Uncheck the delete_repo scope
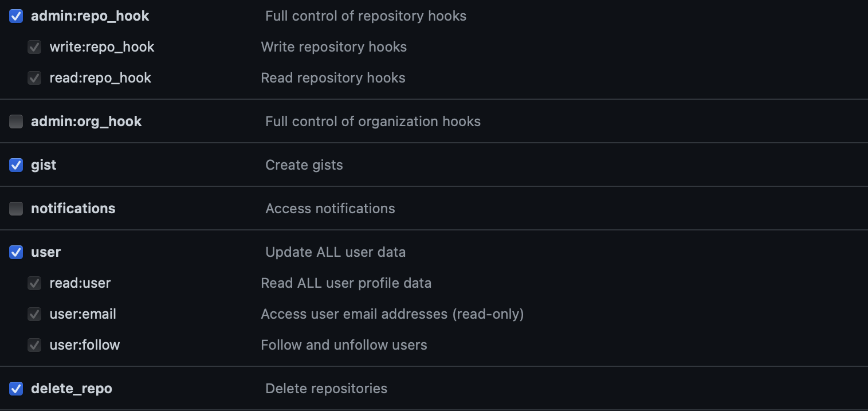 click(15, 389)
